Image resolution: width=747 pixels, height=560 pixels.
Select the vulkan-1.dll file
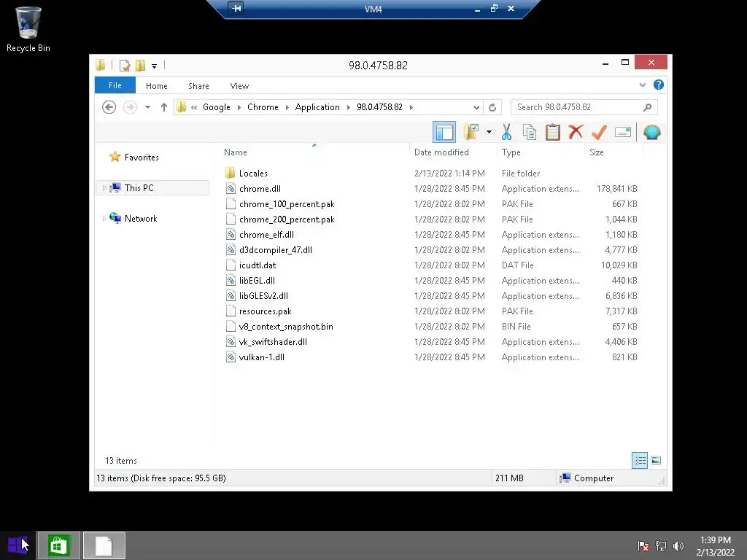[x=262, y=357]
